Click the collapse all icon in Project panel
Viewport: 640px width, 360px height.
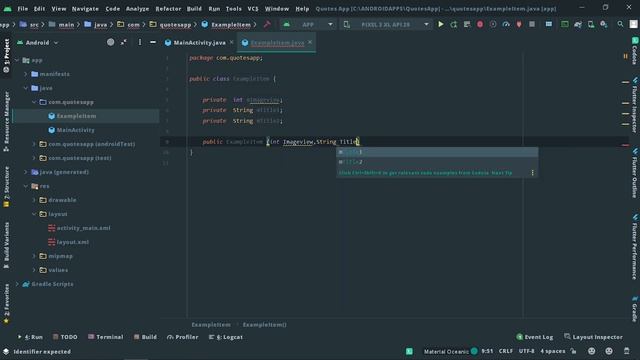click(124, 42)
